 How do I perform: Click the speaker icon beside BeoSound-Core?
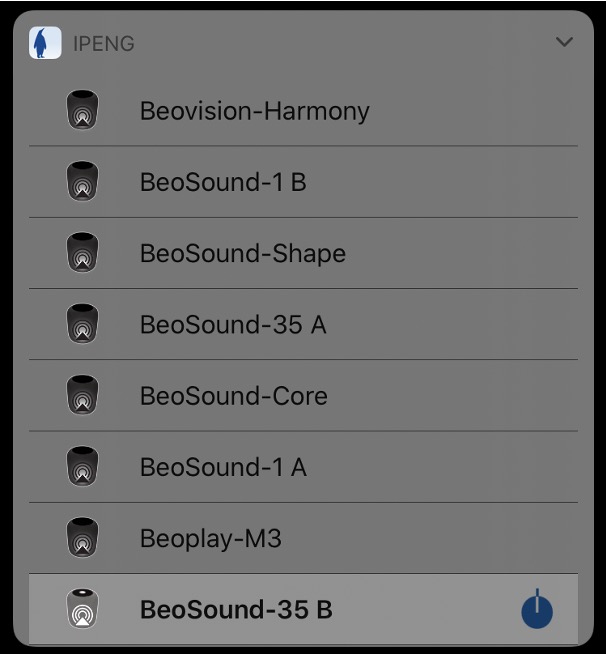pyautogui.click(x=83, y=396)
